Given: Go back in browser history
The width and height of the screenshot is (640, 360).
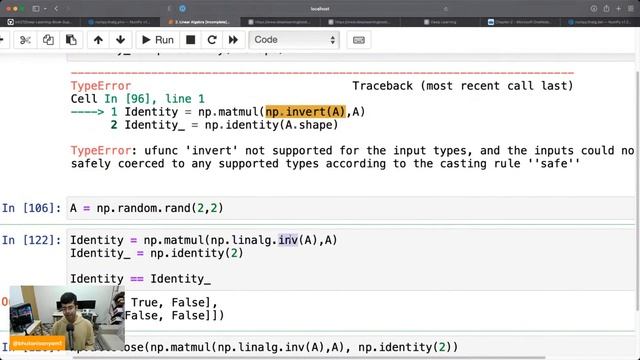Looking at the screenshot, I should [56, 9].
